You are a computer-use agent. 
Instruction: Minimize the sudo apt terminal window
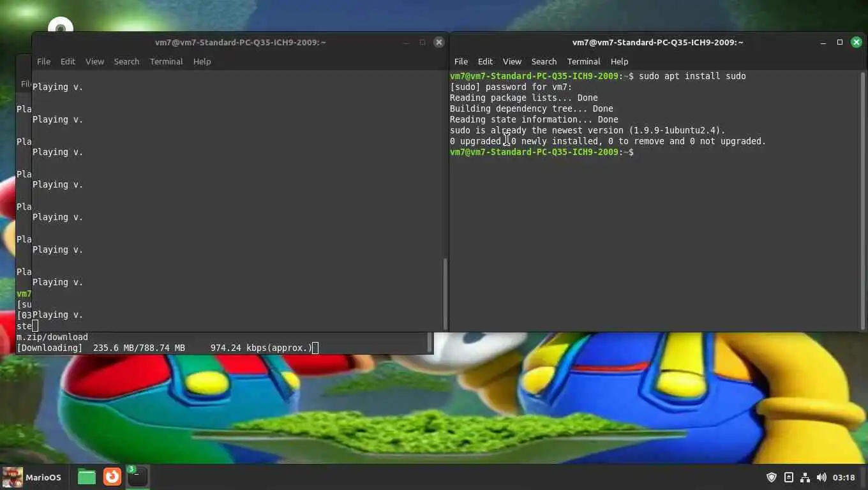tap(823, 42)
